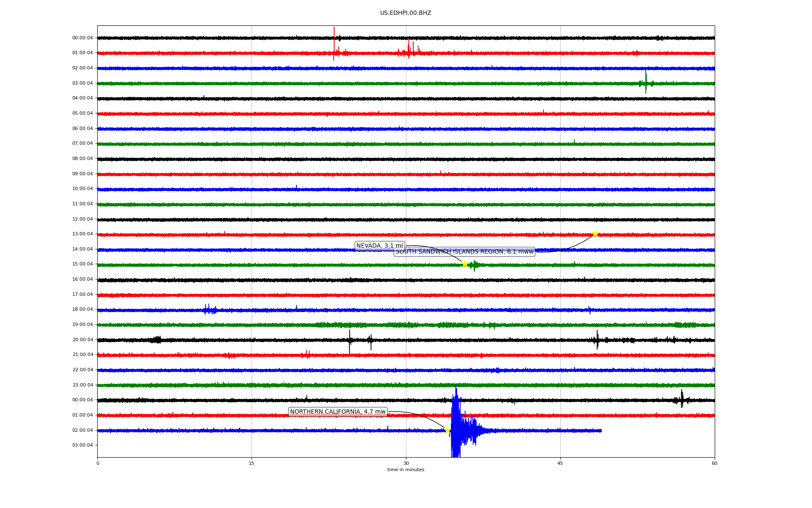The height and width of the screenshot is (508, 812).
Task: Click the 11:00:04 trace time label
Action: [x=82, y=204]
